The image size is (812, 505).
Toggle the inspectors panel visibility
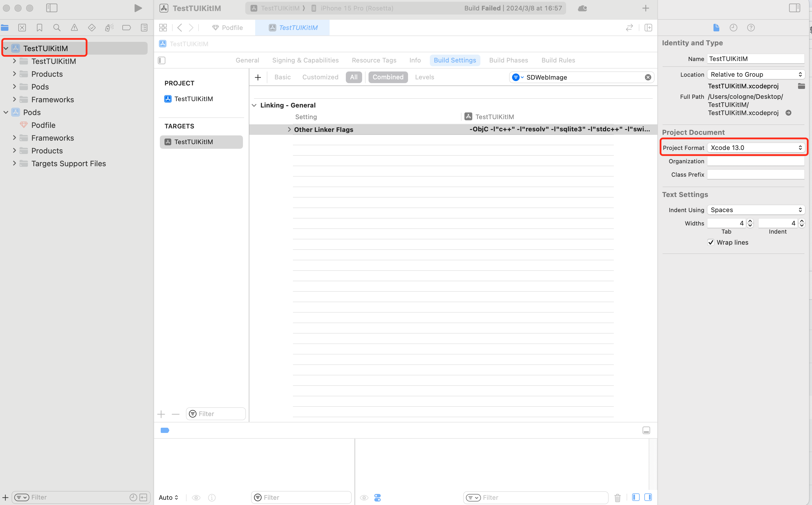[794, 8]
